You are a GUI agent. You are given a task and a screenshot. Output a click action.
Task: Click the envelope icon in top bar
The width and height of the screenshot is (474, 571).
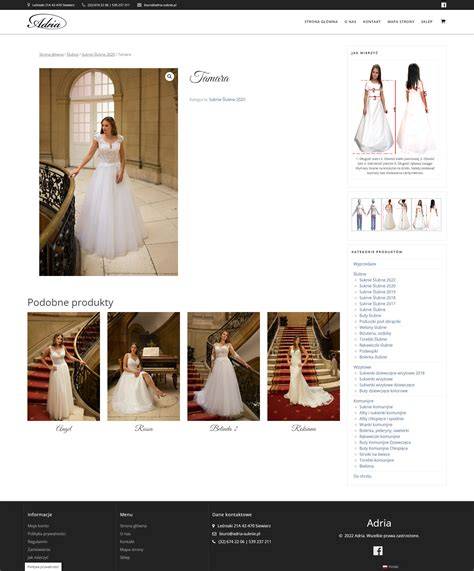pos(139,5)
